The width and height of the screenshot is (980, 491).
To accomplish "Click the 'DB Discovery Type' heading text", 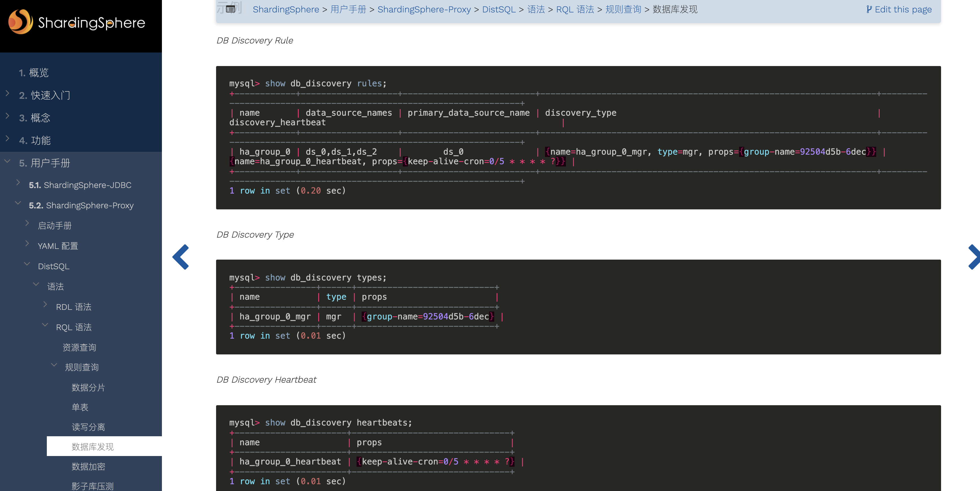I will [255, 234].
